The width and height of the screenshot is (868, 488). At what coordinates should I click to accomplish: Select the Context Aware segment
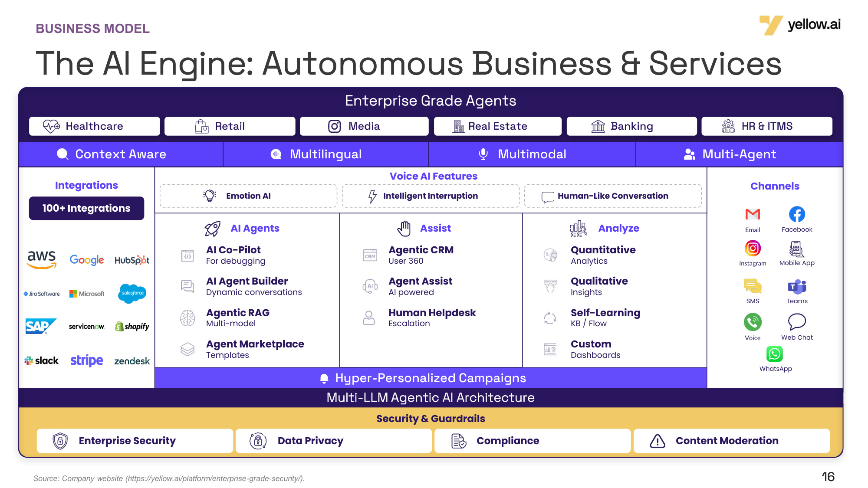tap(121, 154)
